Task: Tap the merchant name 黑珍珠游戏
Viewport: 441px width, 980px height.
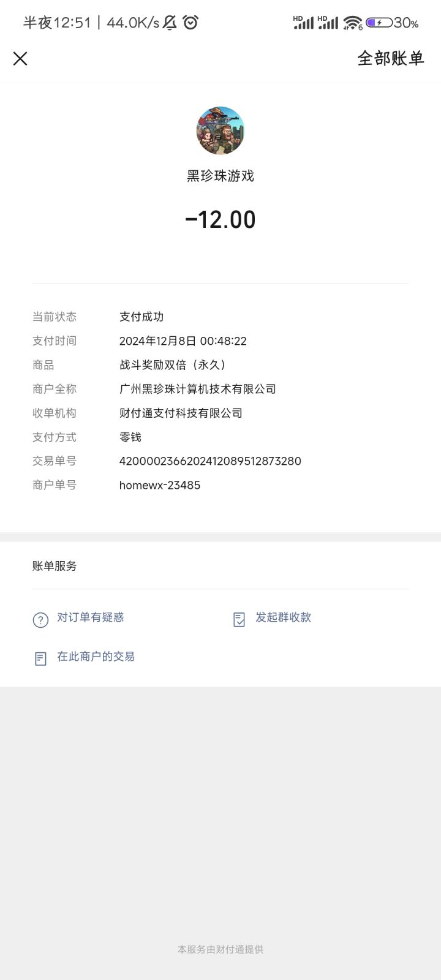Action: [x=221, y=176]
